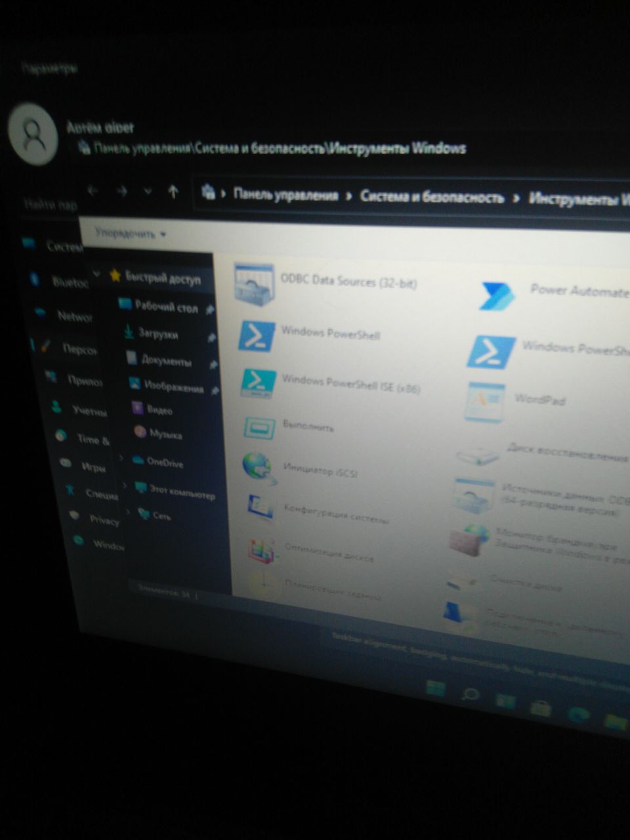Collapse the Быстрый доступ tree node

click(x=97, y=274)
